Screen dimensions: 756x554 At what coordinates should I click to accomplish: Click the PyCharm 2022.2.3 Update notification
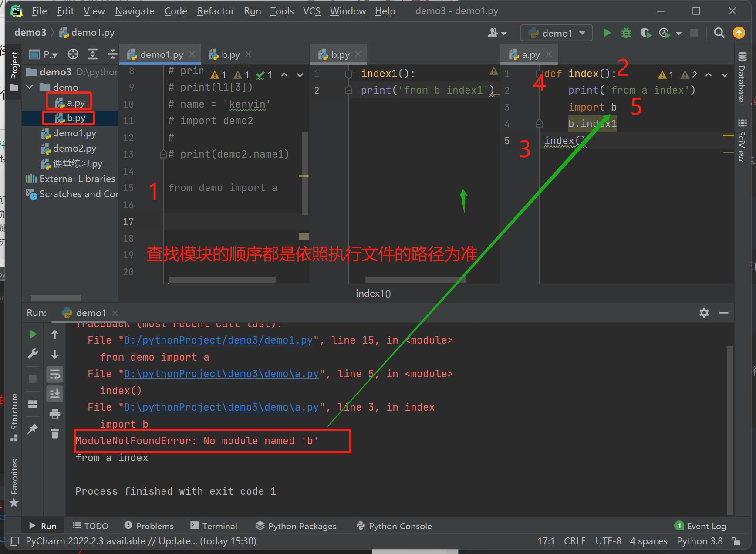coord(141,541)
